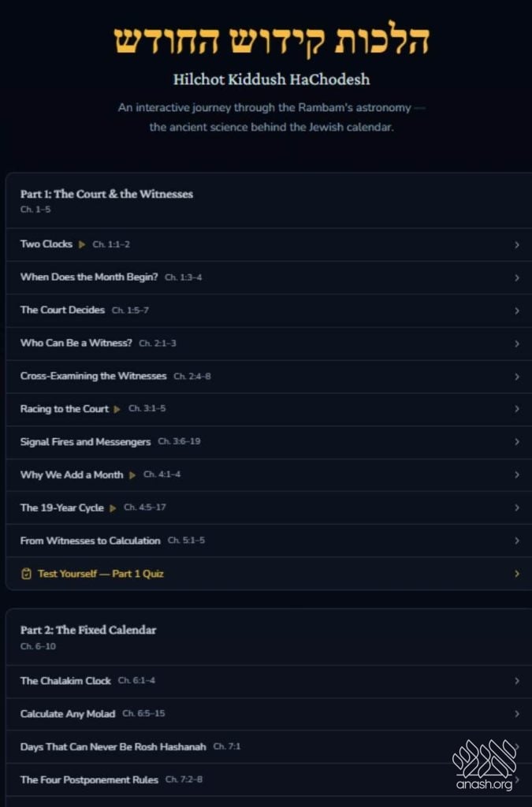Click play icon next to The 19-Year Cycle
The height and width of the screenshot is (807, 532).
coord(113,508)
